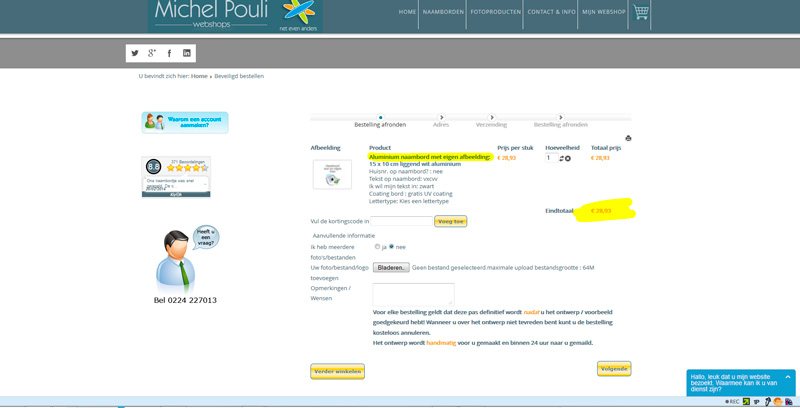Click the pen-shaped add-on icon
800x408 pixels.
pyautogui.click(x=767, y=402)
